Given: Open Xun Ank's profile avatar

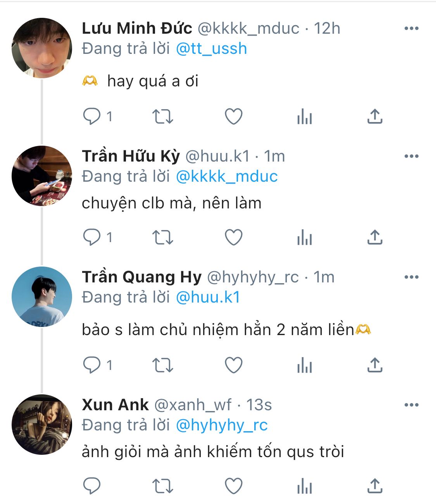Looking at the screenshot, I should [x=42, y=425].
